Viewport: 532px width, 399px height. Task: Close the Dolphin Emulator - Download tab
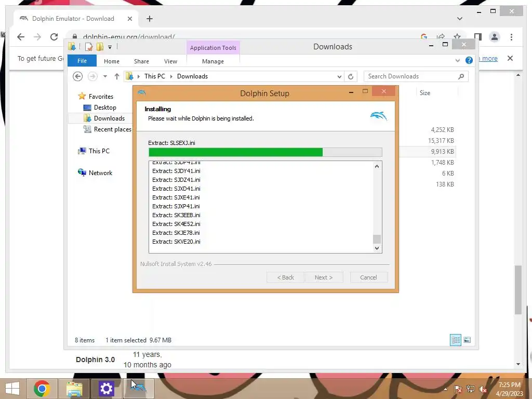click(x=129, y=19)
